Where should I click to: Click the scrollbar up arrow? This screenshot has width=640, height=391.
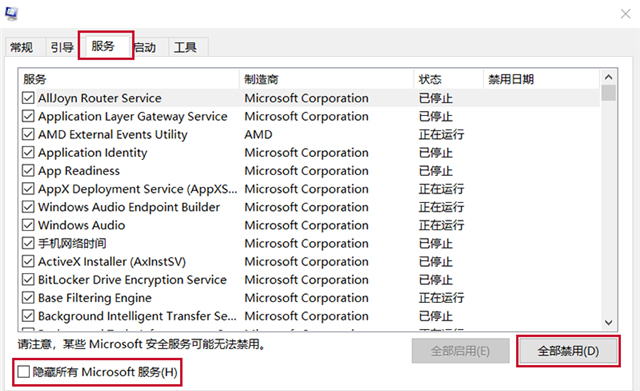609,77
